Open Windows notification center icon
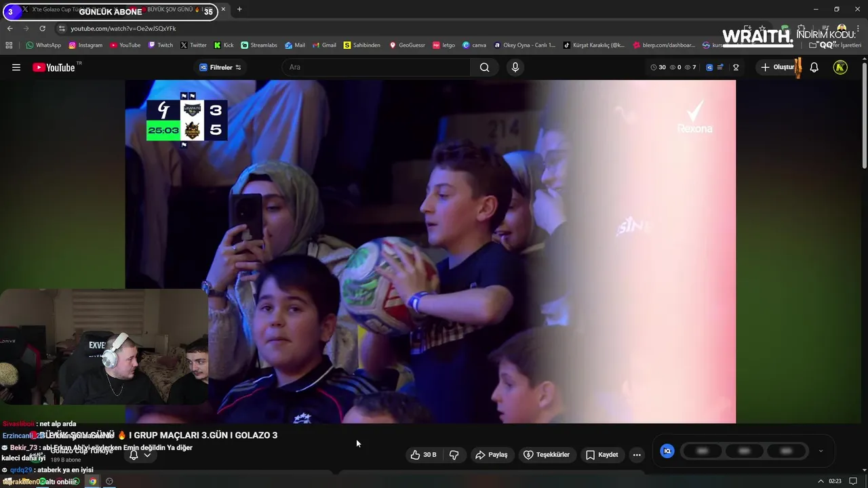Screen dimensions: 868x488 (x=853, y=481)
